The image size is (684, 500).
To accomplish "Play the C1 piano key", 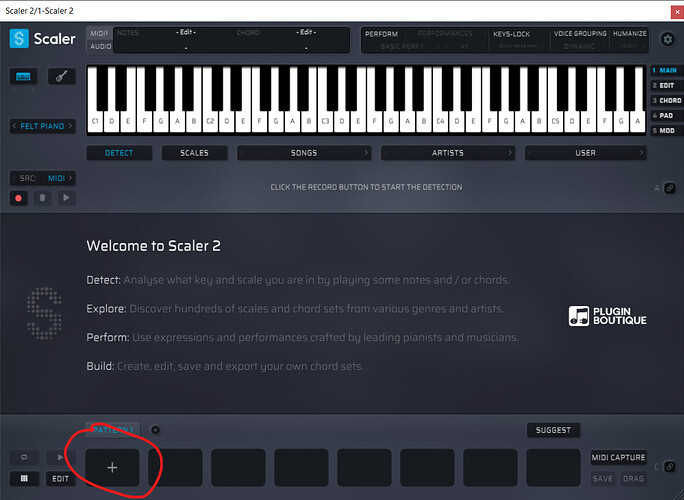I will coord(95,121).
